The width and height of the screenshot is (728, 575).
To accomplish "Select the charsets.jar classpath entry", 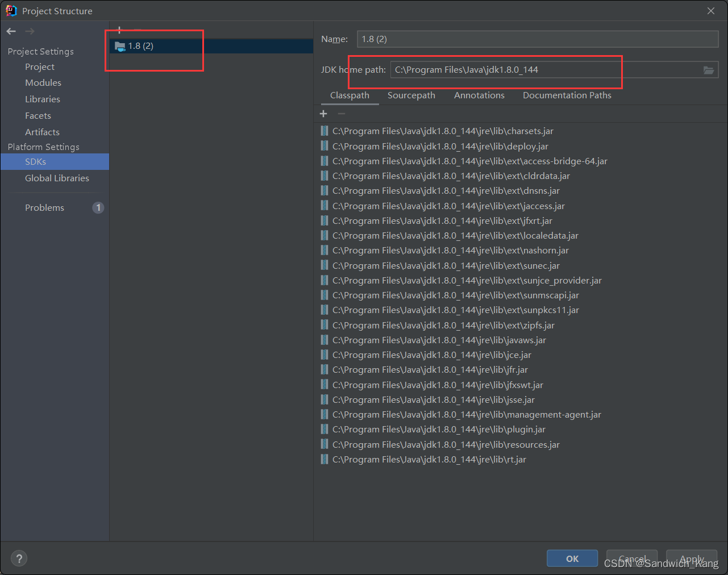I will pyautogui.click(x=437, y=131).
